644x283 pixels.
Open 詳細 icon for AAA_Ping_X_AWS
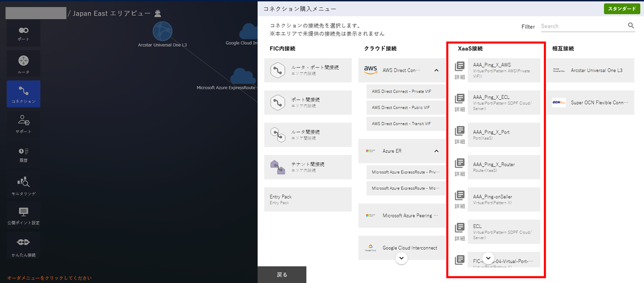tap(459, 70)
